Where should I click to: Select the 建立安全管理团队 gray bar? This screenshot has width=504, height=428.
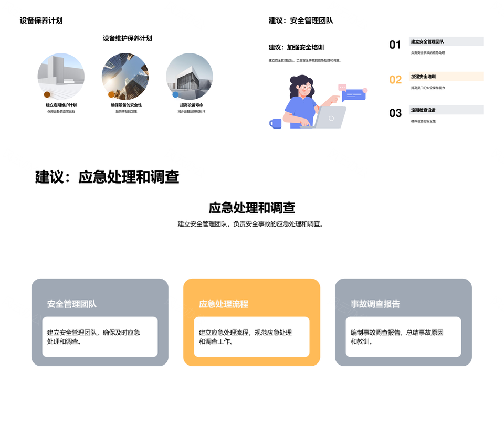446,41
